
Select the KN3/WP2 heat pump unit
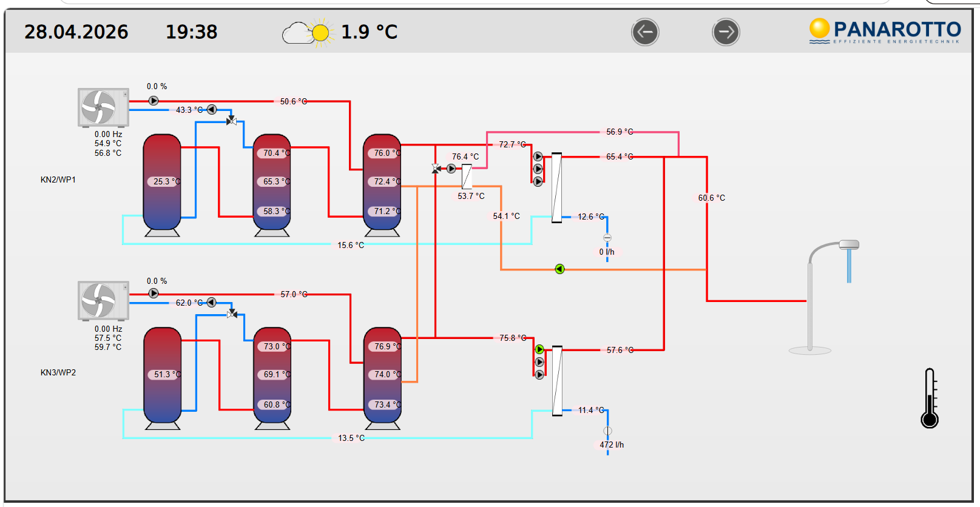tap(103, 300)
